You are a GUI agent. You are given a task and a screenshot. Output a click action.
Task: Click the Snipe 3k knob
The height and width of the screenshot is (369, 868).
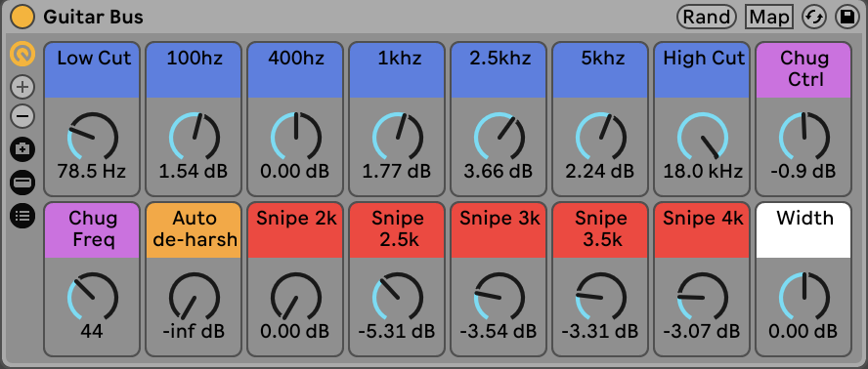click(499, 297)
